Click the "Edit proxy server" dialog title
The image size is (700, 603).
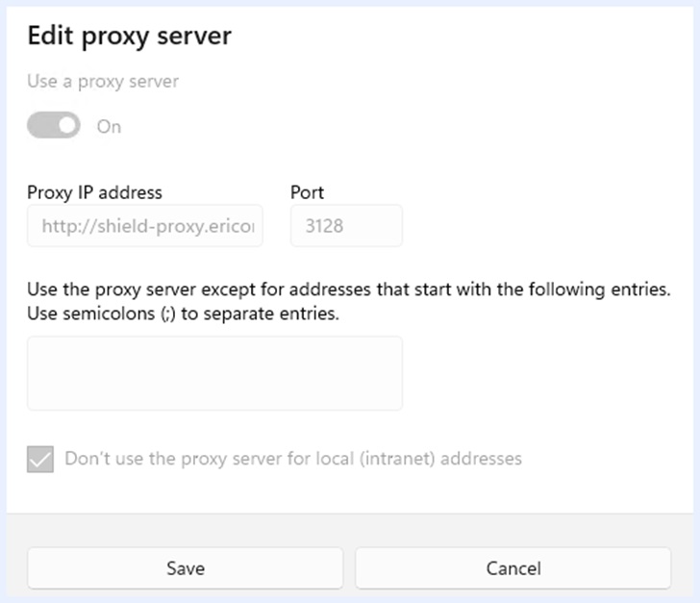[x=129, y=37]
